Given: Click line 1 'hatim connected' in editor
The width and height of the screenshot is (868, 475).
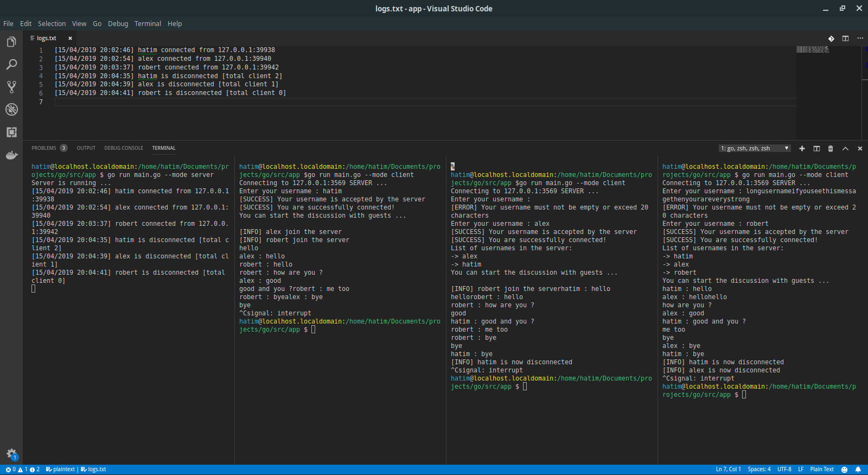Looking at the screenshot, I should tap(165, 50).
